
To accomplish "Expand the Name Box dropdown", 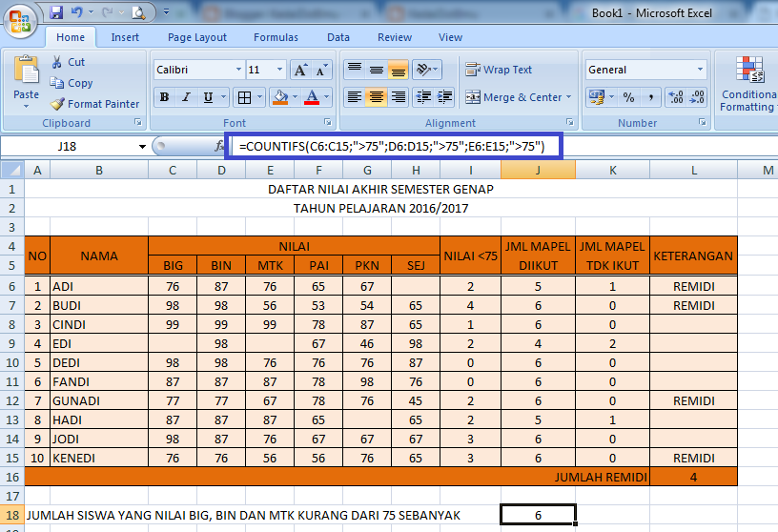I will (x=142, y=147).
